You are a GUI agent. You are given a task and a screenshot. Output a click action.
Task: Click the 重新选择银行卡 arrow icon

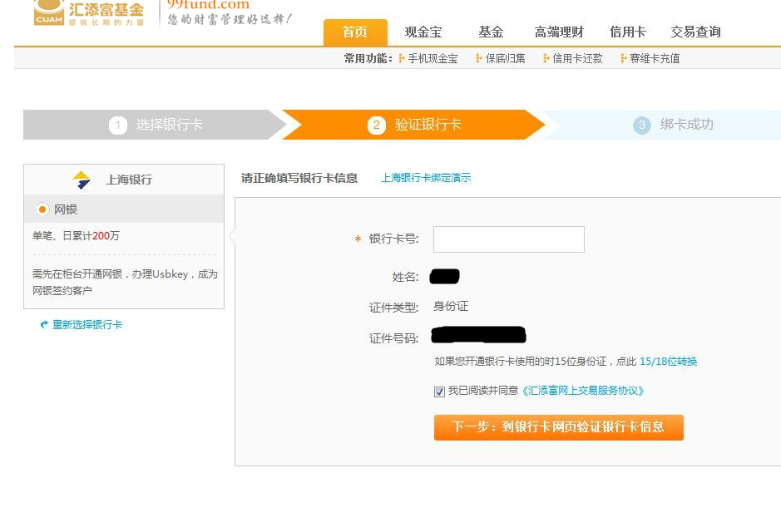click(44, 325)
